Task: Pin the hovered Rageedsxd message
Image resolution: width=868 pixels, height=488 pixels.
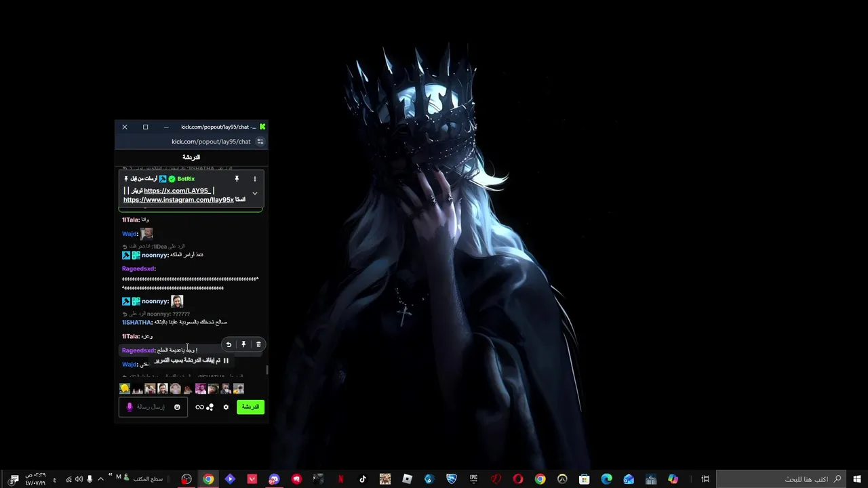Action: pos(243,344)
